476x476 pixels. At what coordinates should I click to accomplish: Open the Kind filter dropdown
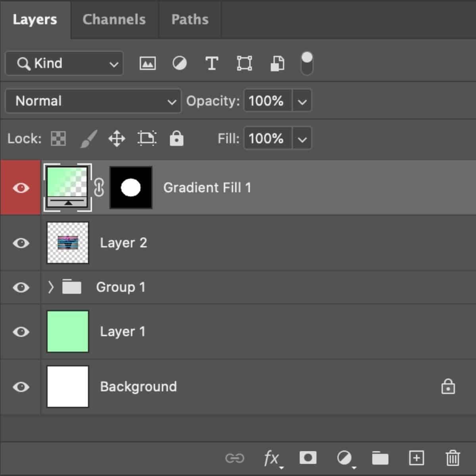click(63, 63)
